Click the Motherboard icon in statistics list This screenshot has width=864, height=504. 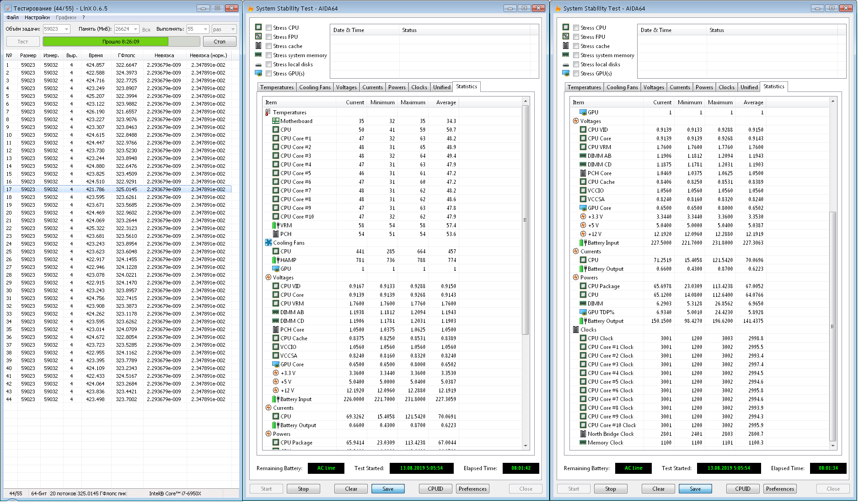(x=275, y=121)
